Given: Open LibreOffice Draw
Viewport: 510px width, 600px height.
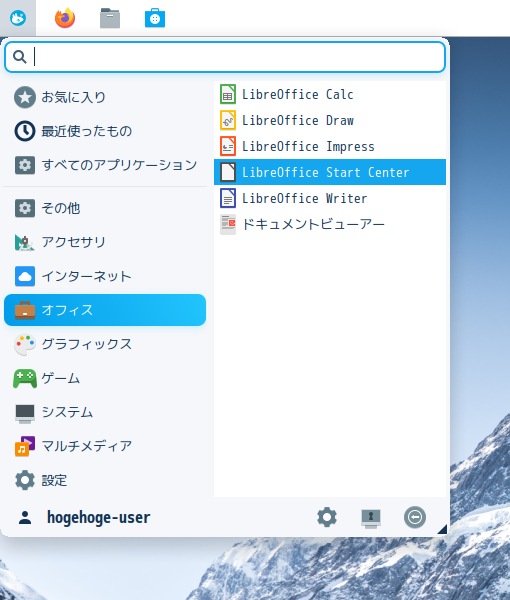Looking at the screenshot, I should [330, 120].
